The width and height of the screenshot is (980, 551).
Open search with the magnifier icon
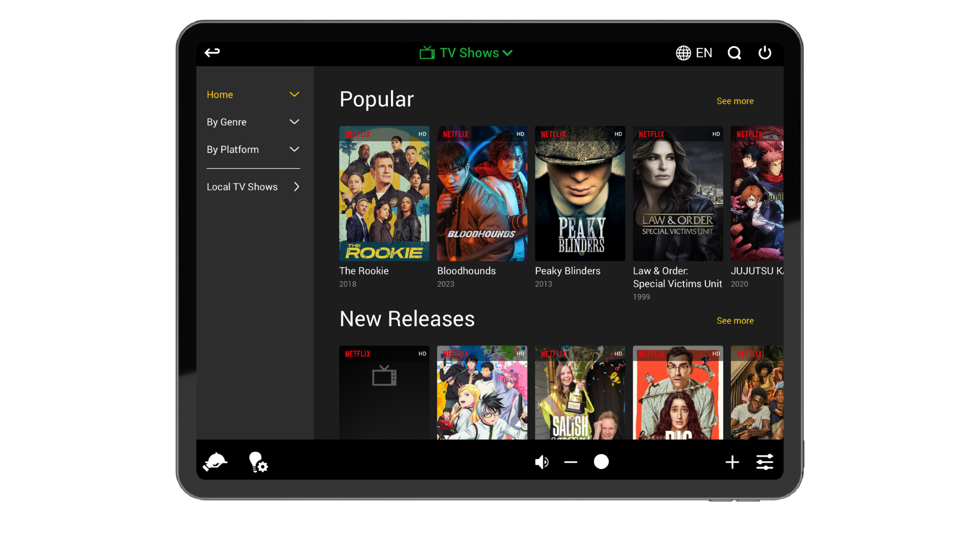tap(734, 53)
